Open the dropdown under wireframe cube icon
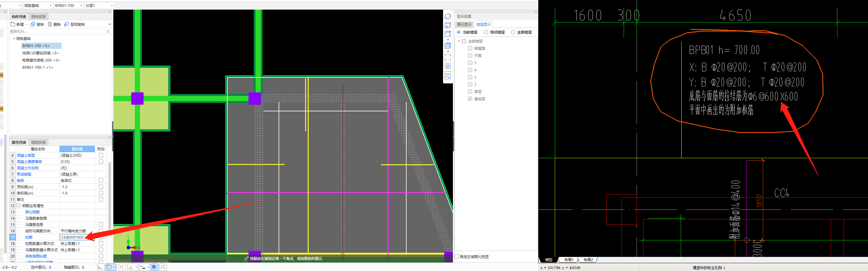Viewport: 868px width, 271px height. pos(448,40)
